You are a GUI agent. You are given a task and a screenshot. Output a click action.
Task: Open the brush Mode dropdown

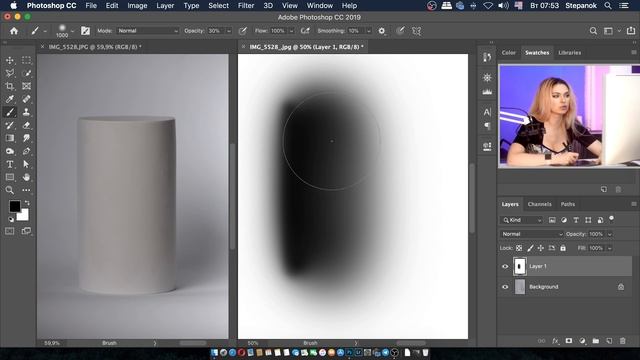(148, 31)
